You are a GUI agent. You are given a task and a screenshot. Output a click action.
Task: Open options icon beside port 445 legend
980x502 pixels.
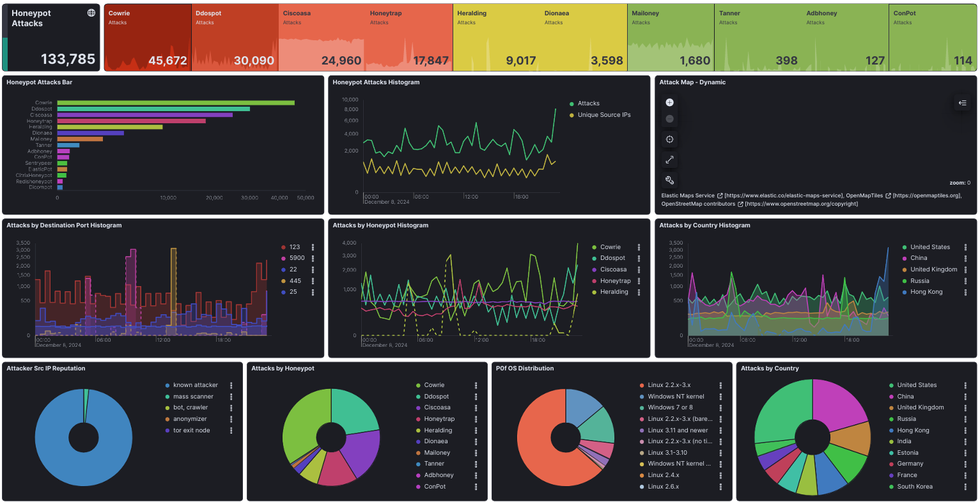[313, 281]
